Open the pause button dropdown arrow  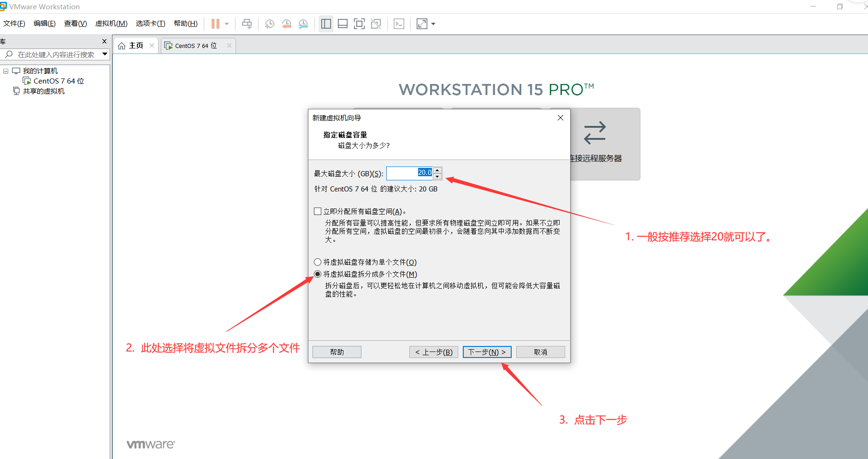point(227,24)
